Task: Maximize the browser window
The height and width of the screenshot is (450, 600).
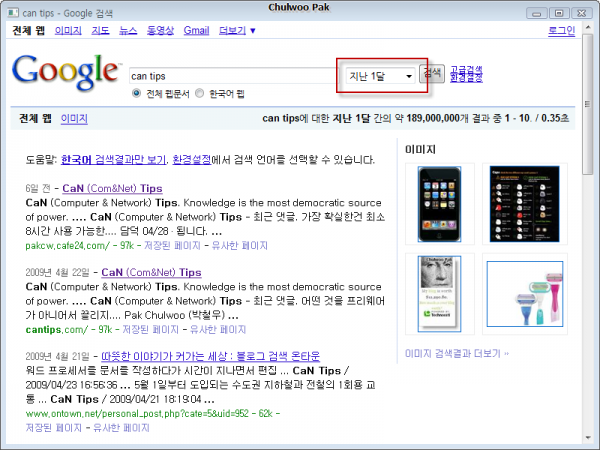Action: (x=559, y=13)
